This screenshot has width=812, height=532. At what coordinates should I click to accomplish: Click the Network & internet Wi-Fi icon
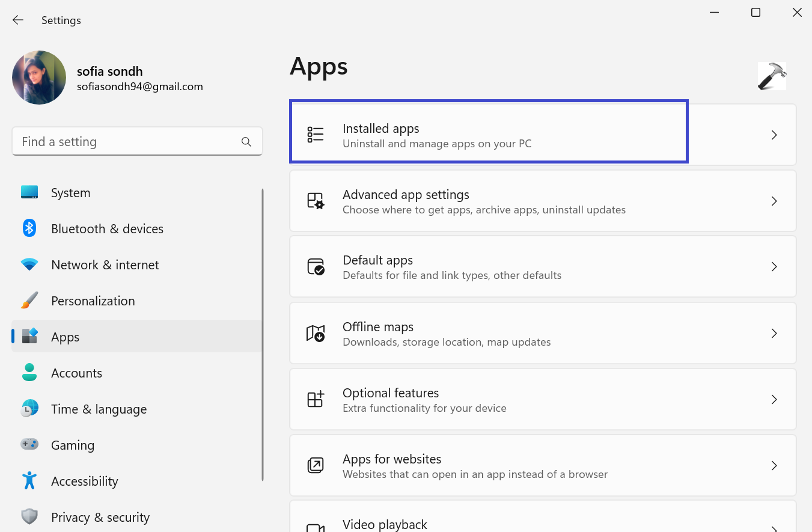[29, 264]
